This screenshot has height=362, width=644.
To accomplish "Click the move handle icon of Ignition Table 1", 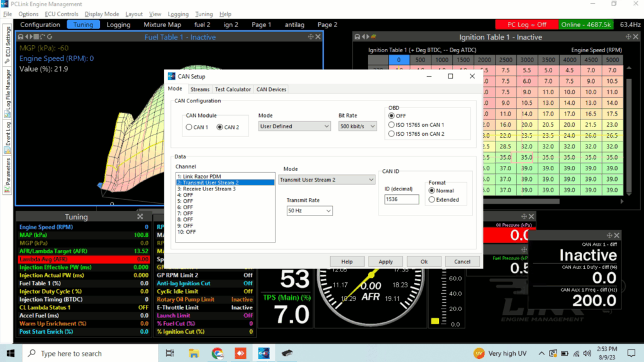I will pos(628,37).
